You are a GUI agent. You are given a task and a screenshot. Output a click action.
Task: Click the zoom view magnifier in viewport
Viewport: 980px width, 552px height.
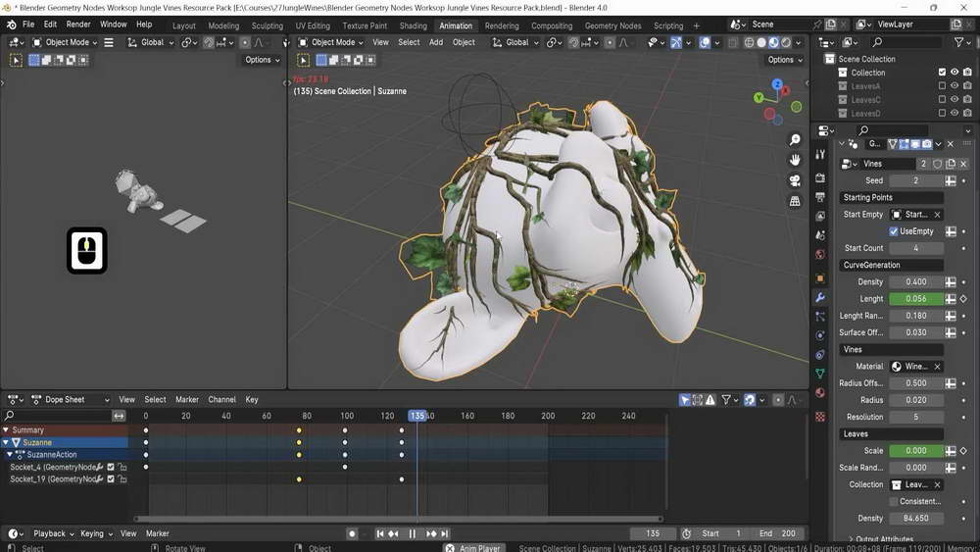pyautogui.click(x=795, y=139)
